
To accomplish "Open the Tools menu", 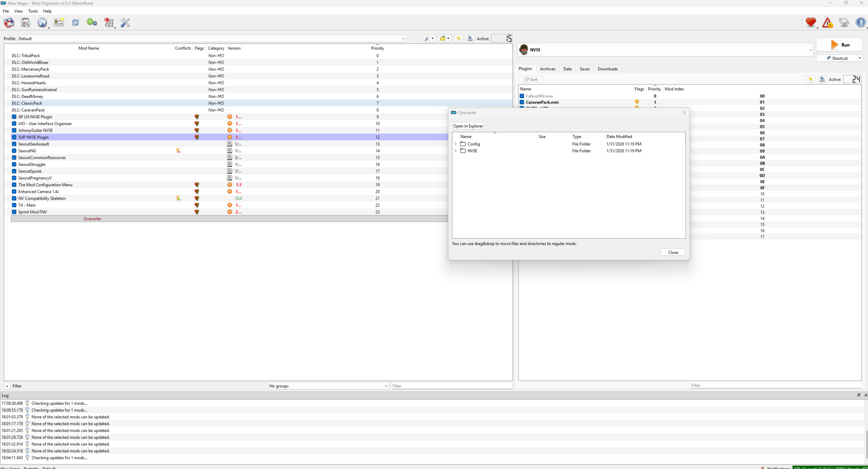I will (33, 11).
